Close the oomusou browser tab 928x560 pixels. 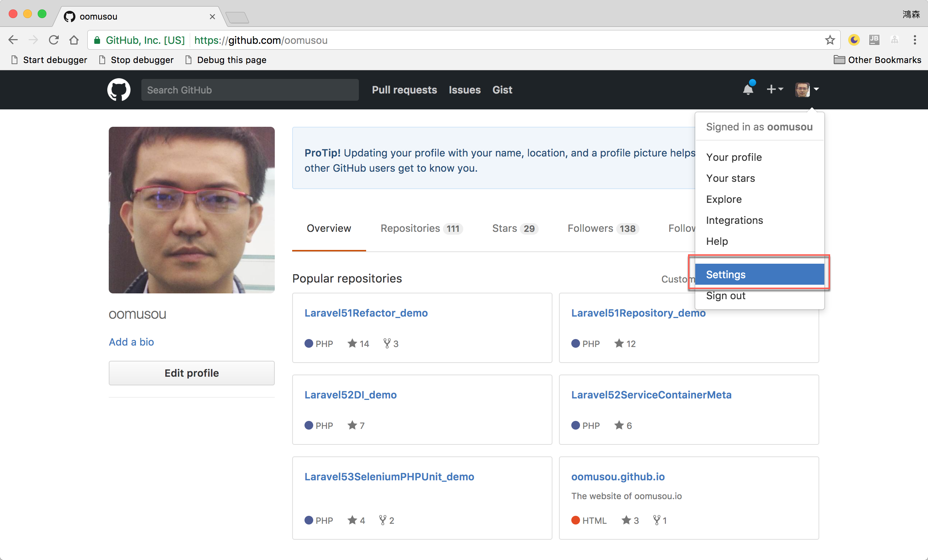point(212,17)
